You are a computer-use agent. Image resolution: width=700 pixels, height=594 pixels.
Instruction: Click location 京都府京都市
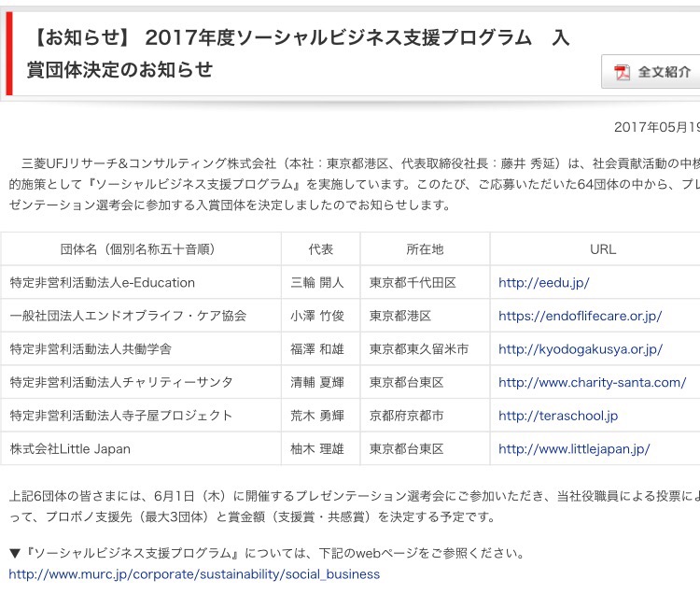point(406,416)
